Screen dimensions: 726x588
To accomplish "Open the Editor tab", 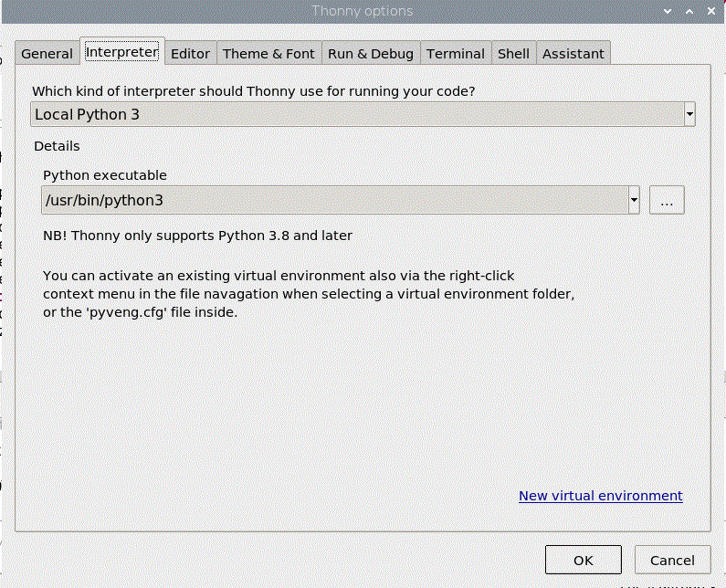I will pyautogui.click(x=190, y=54).
